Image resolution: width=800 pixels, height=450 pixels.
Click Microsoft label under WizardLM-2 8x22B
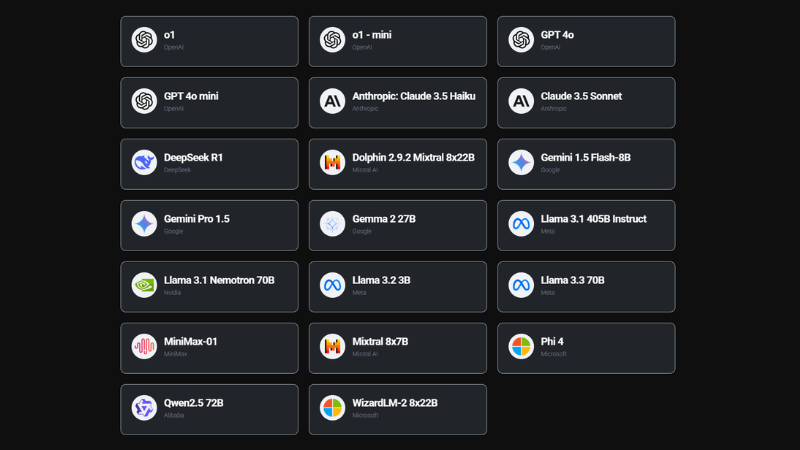365,415
